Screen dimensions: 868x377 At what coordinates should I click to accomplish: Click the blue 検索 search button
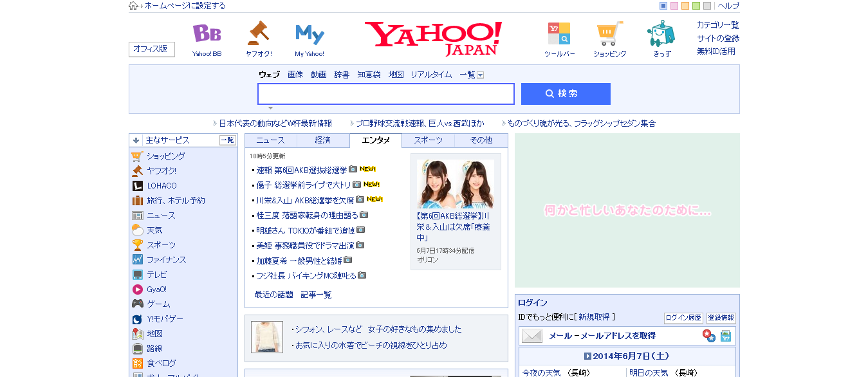click(566, 94)
